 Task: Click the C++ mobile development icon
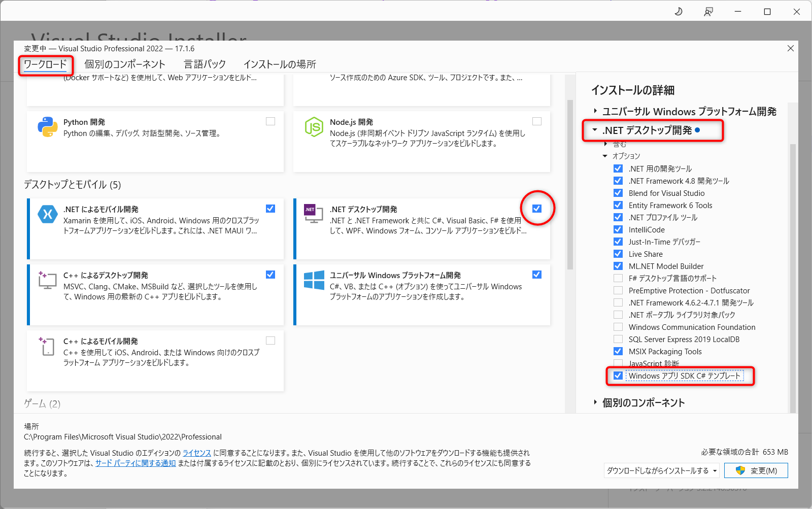(47, 346)
